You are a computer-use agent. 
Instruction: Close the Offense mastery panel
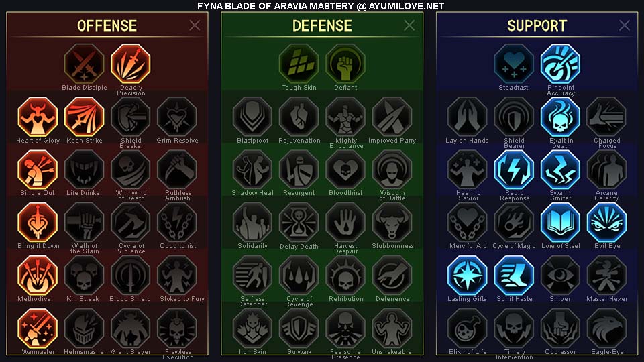tap(195, 25)
